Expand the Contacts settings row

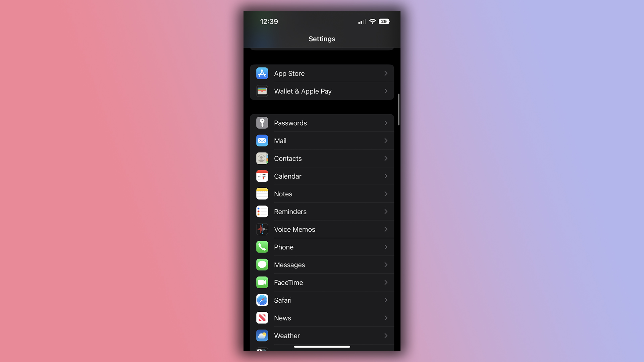pos(322,158)
